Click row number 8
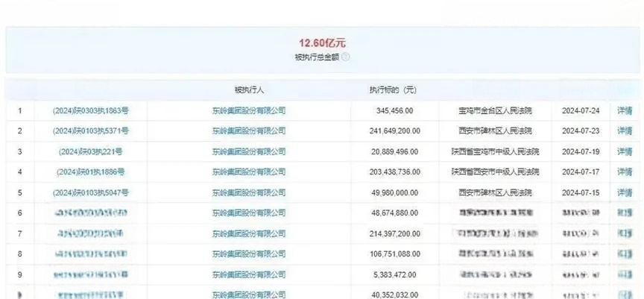This screenshot has width=644, height=299. [x=19, y=254]
